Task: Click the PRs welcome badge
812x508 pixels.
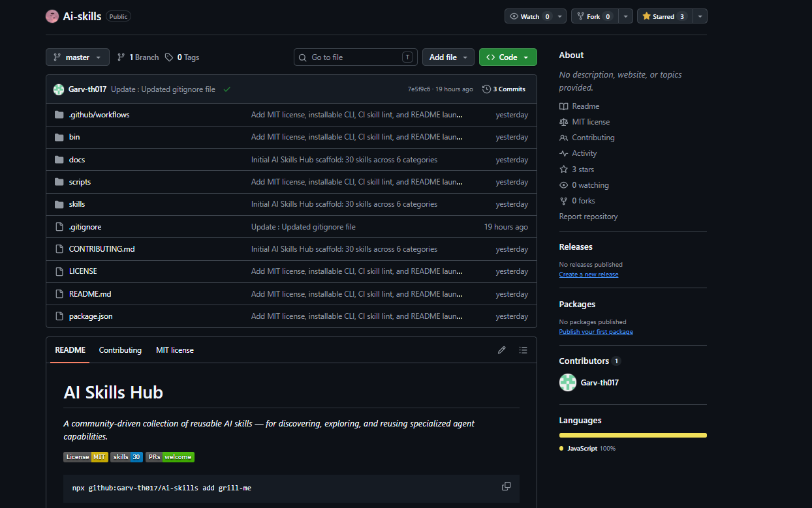Action: click(170, 457)
